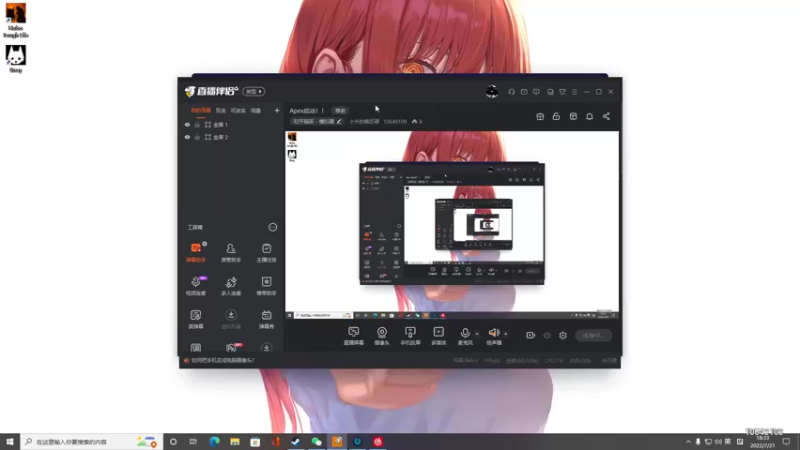
Task: Add the 多媒体 multimedia source
Action: pyautogui.click(x=438, y=336)
